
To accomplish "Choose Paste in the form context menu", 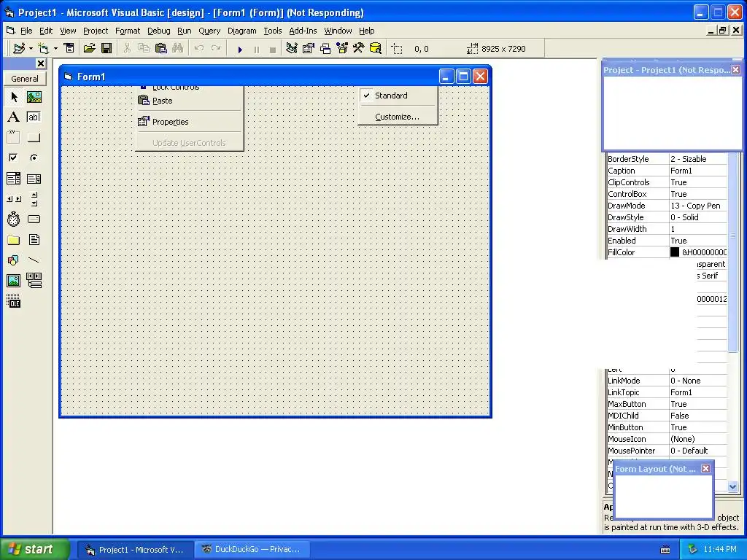I will point(190,101).
